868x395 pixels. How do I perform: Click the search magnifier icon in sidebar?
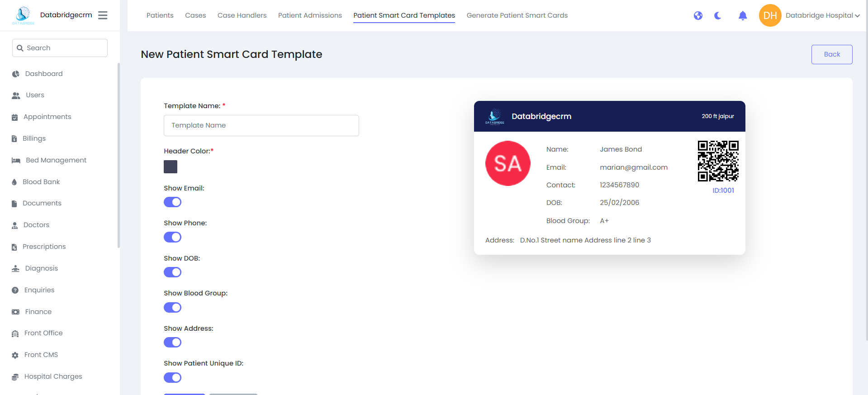point(20,48)
